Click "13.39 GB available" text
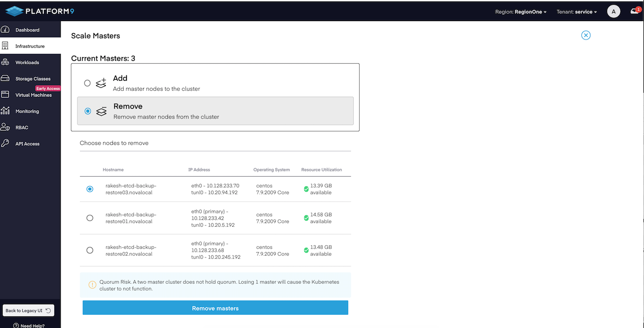Screen dimensions: 644x328 pos(321,189)
